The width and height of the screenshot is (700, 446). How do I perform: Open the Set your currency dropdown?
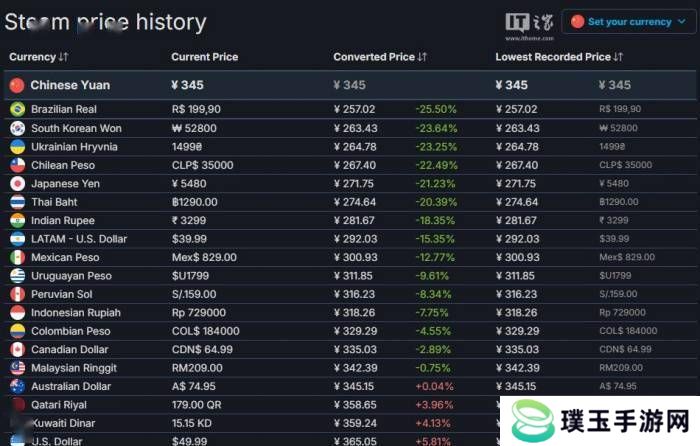pos(629,21)
